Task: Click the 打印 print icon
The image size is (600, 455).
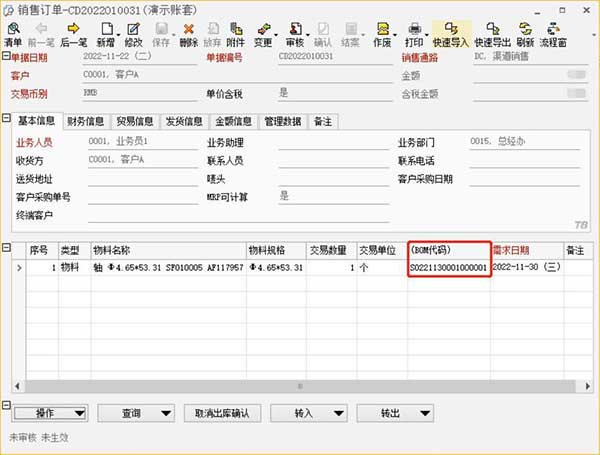Action: (x=414, y=34)
